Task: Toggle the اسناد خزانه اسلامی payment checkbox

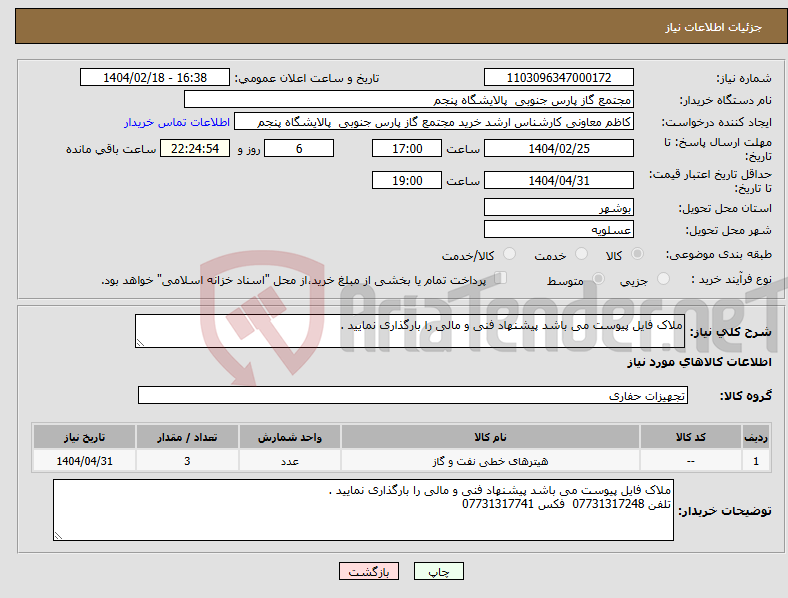Action: pyautogui.click(x=500, y=277)
